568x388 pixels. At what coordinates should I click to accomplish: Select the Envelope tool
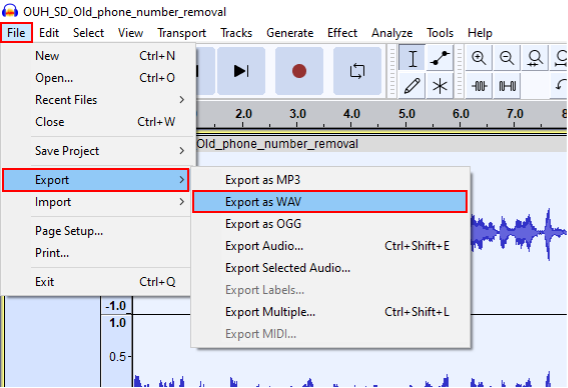pos(440,58)
